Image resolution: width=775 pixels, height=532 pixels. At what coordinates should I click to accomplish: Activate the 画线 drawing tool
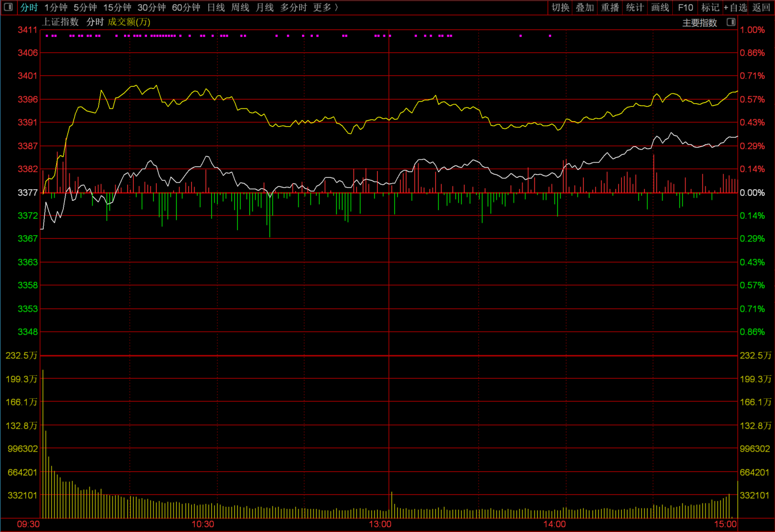coord(660,7)
